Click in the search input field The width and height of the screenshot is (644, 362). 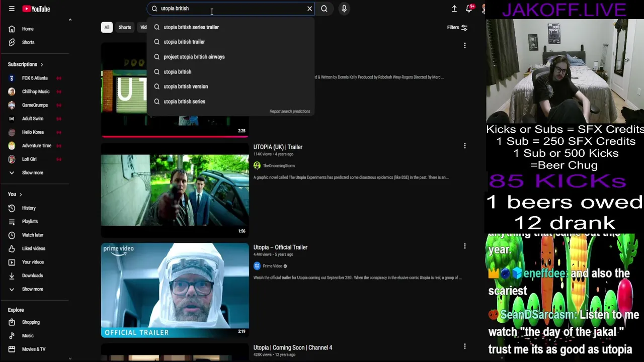pyautogui.click(x=231, y=9)
